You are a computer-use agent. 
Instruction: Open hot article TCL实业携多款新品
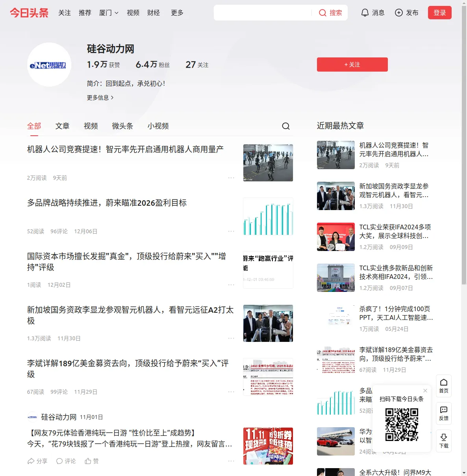[x=396, y=272]
